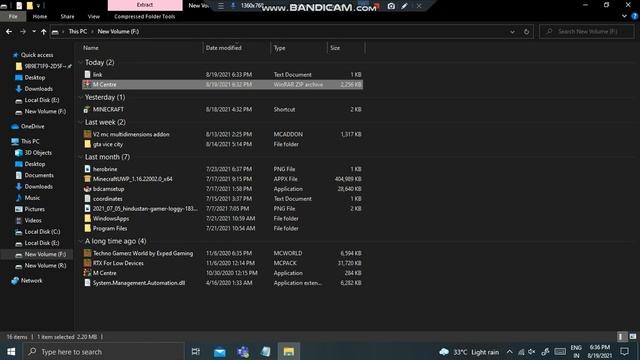The height and width of the screenshot is (360, 640).
Task: Select the M Centre WinRAR ZIP archive
Action: coord(222,84)
